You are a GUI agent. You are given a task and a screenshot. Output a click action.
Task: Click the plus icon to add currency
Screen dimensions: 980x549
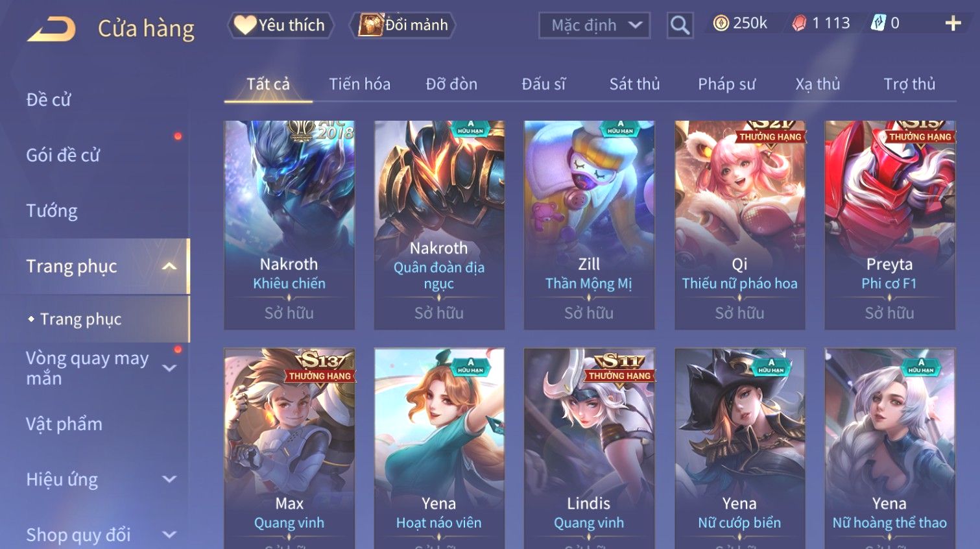click(953, 24)
